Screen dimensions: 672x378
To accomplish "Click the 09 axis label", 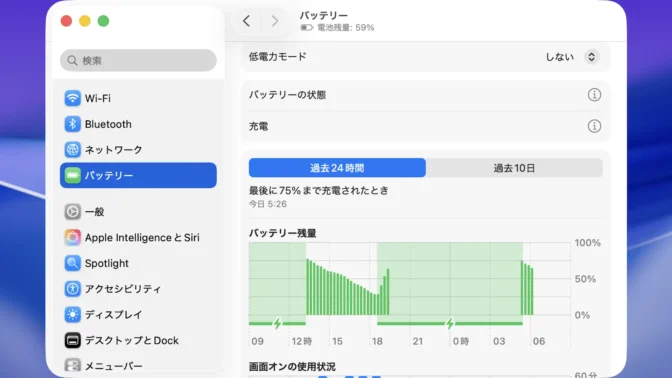I will click(x=258, y=341).
